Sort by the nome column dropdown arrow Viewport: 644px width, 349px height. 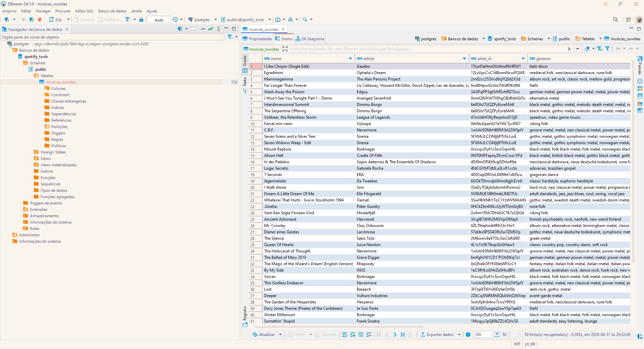pyautogui.click(x=350, y=59)
